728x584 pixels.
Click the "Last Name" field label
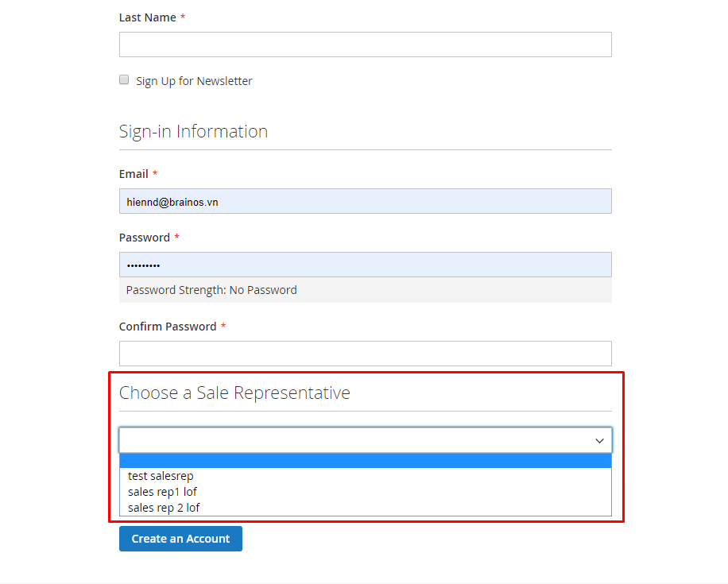click(148, 17)
